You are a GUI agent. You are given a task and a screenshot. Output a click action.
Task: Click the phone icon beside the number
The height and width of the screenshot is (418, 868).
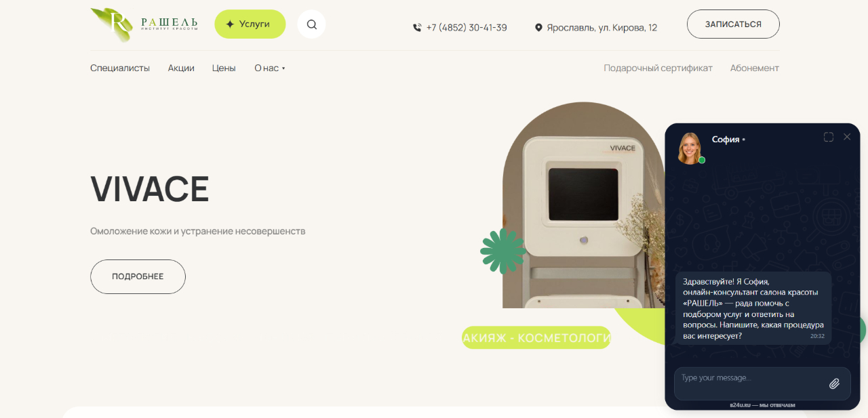click(x=417, y=28)
